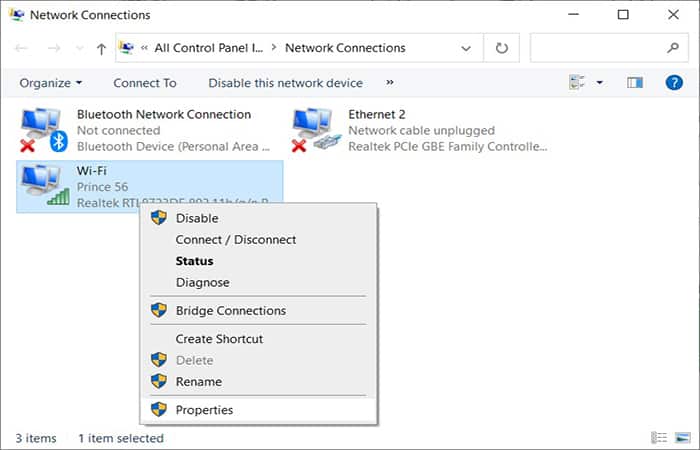The height and width of the screenshot is (450, 700).
Task: Show more toolbar commands chevron
Action: tap(390, 83)
